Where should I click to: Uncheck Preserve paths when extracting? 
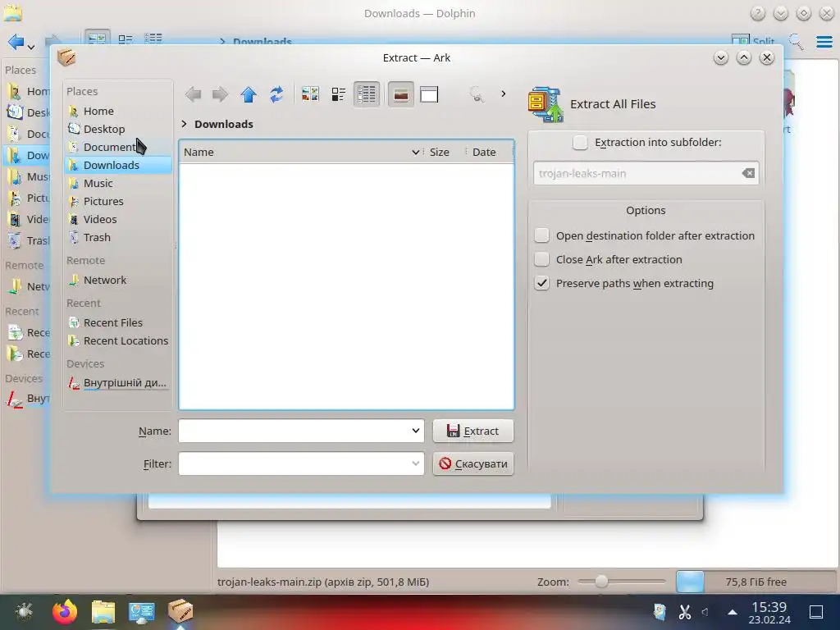[541, 283]
